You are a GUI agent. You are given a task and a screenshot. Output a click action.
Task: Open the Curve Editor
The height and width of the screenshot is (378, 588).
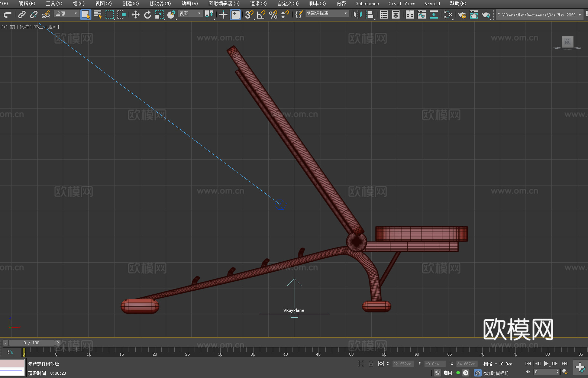(422, 14)
